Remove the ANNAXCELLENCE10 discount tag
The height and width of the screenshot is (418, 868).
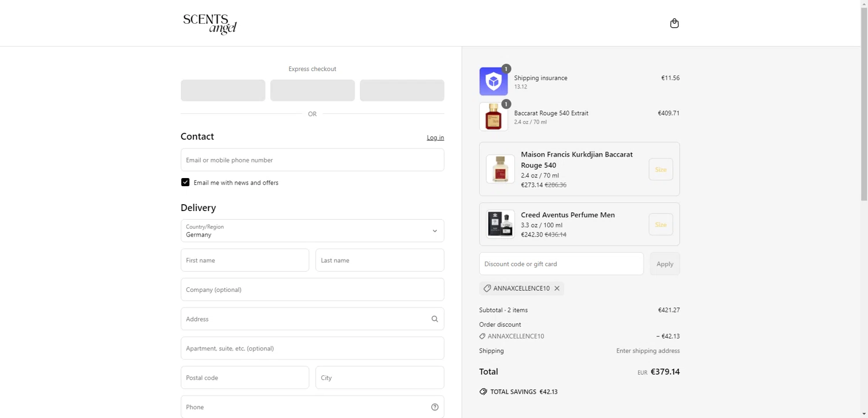(x=557, y=288)
